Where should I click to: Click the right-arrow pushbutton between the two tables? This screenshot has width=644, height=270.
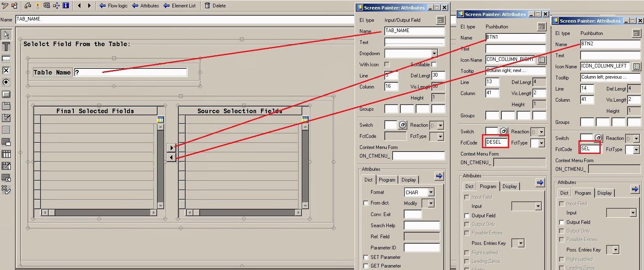click(x=172, y=147)
